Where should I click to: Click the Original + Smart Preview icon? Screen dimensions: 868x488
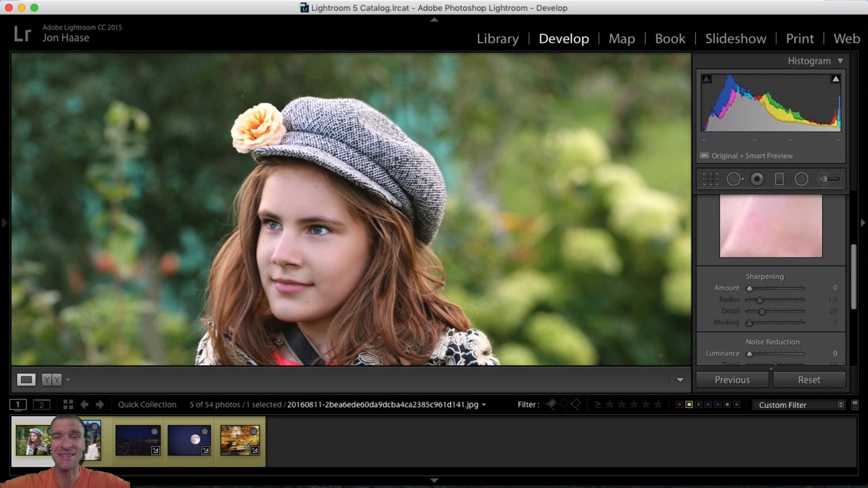tap(705, 156)
